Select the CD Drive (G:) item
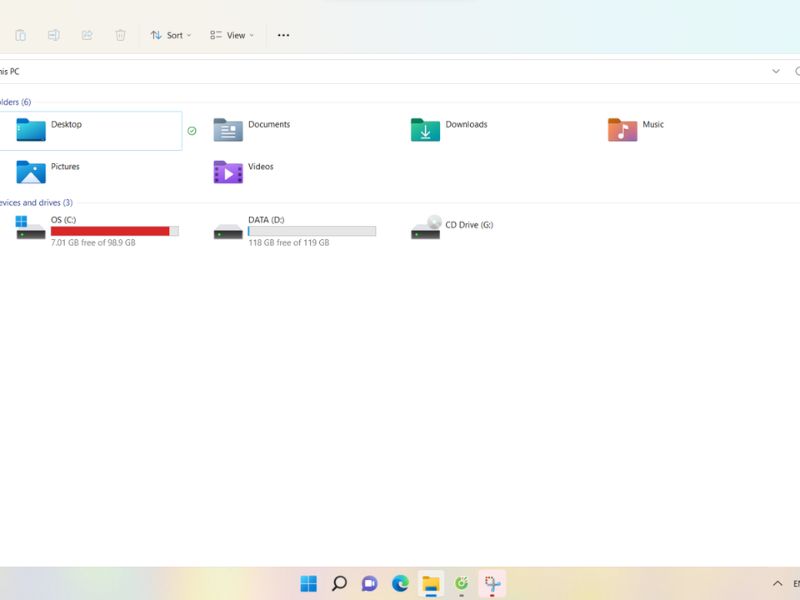This screenshot has height=600, width=800. [x=452, y=227]
